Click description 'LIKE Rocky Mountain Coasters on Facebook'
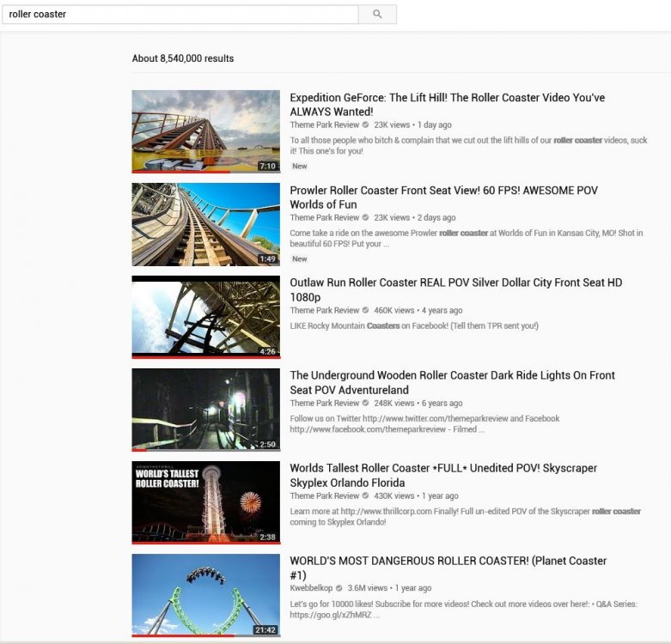671x644 pixels. pyautogui.click(x=414, y=325)
